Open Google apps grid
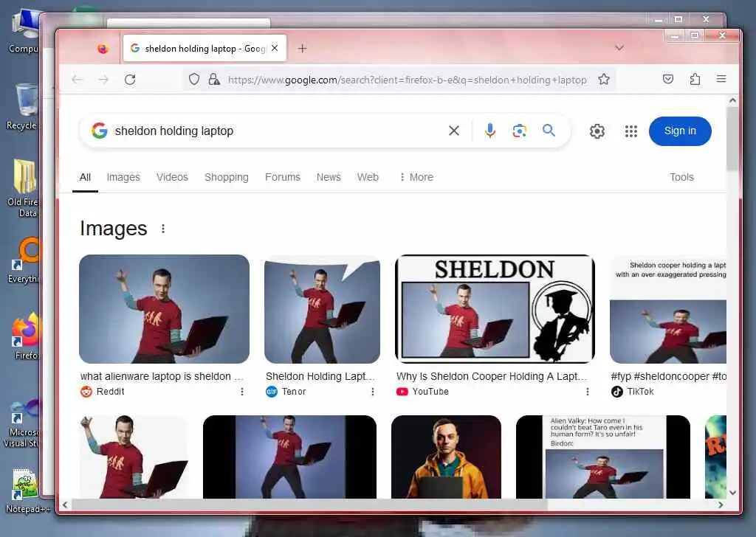The image size is (756, 537). (630, 131)
